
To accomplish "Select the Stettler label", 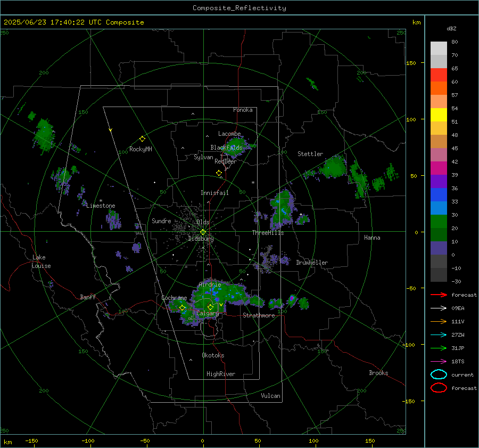I will (x=310, y=154).
